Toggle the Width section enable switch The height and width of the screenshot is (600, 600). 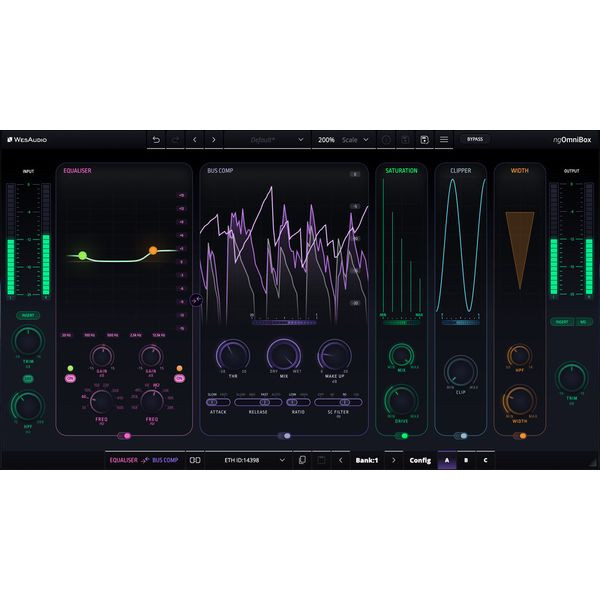520,436
